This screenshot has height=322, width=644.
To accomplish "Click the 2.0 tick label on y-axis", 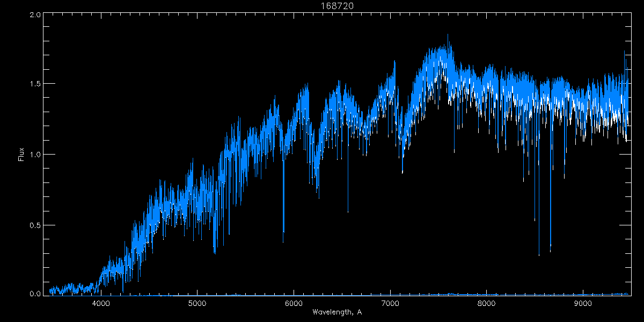I will click(x=34, y=15).
